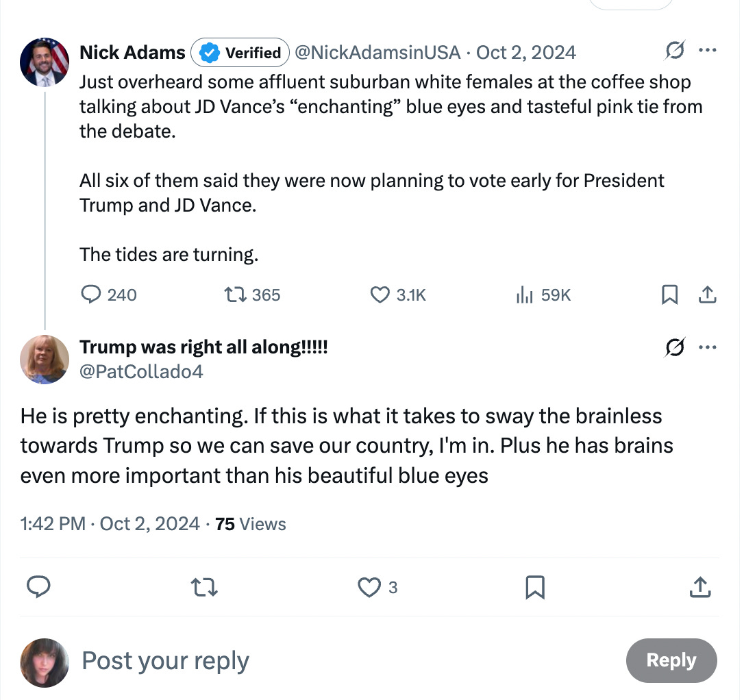This screenshot has height=700, width=744.
Task: Click the repost icon showing 365
Action: click(x=234, y=295)
